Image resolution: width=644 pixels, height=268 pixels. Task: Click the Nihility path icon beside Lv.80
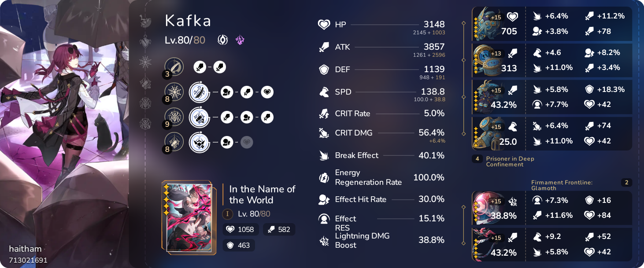pyautogui.click(x=223, y=40)
